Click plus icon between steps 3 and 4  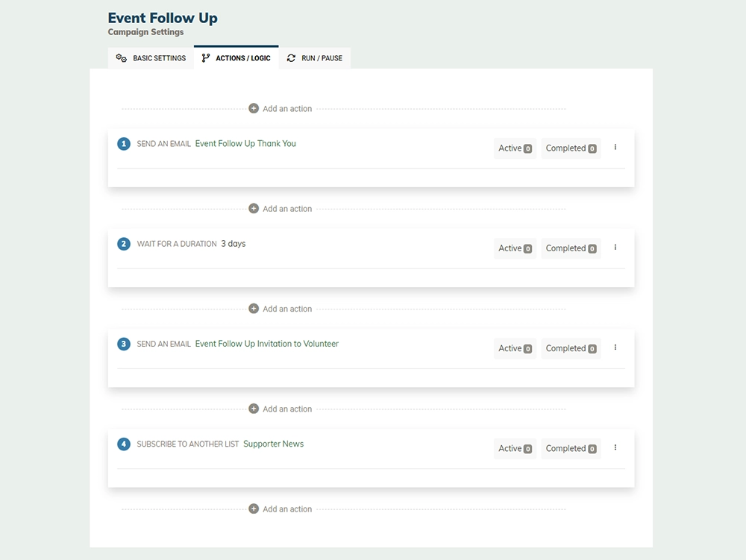254,409
